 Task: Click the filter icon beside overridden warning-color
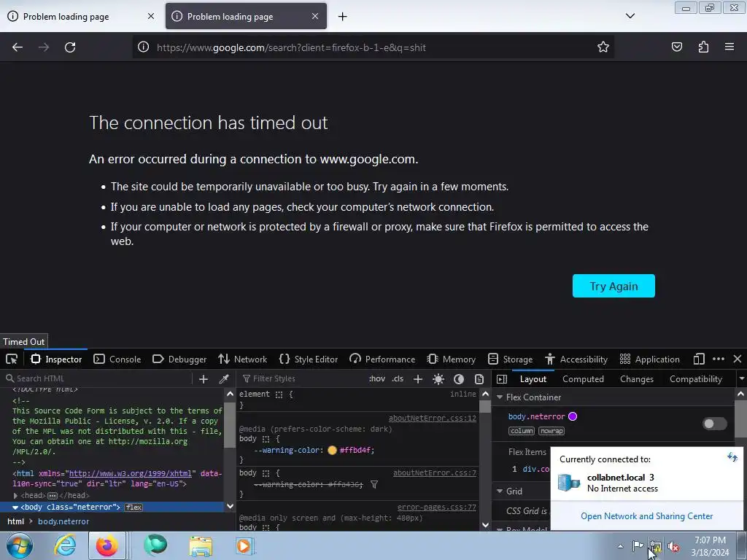click(x=374, y=485)
